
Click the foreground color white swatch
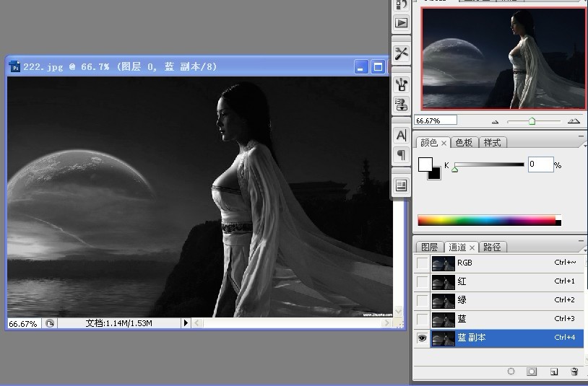[x=425, y=164]
